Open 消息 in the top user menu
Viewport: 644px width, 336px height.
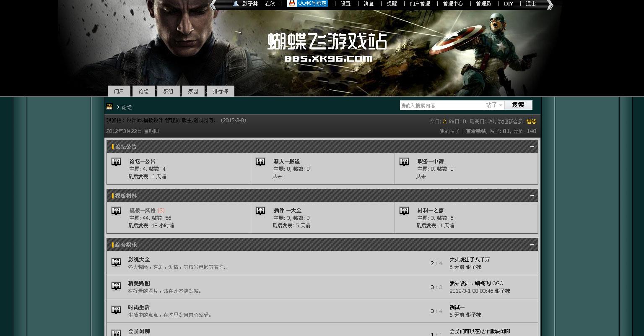point(369,4)
